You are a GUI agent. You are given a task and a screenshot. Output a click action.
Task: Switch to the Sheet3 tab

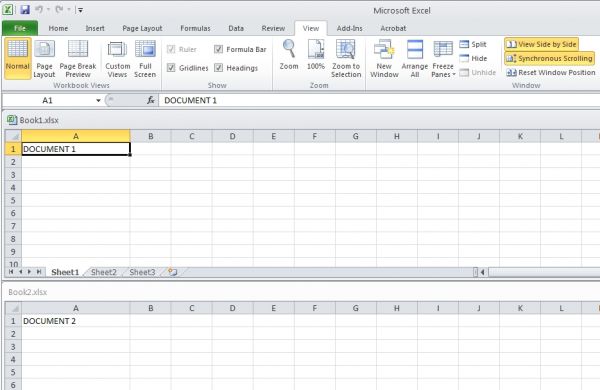pos(142,272)
